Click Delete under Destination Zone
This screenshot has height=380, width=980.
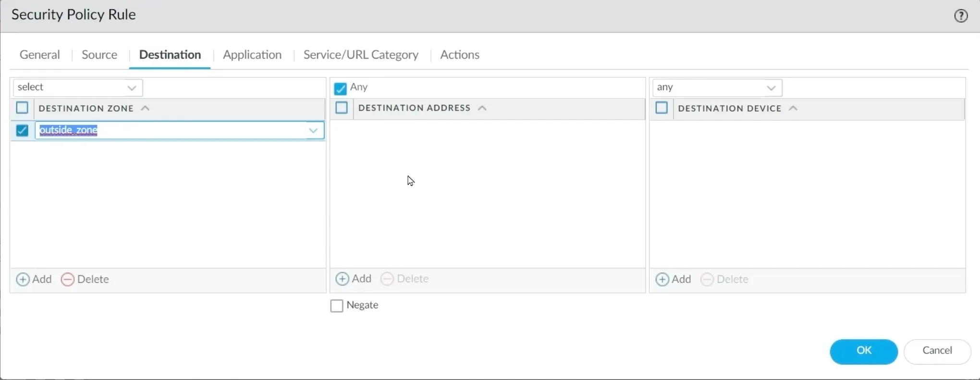click(85, 279)
